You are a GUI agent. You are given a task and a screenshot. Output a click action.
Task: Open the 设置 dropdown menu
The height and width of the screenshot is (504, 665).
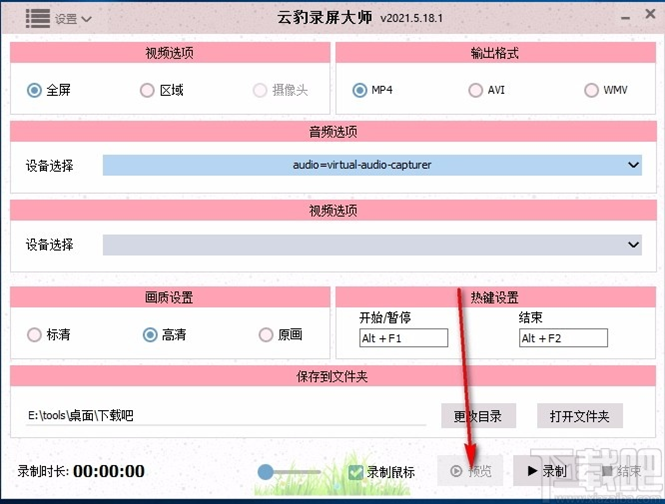(x=73, y=19)
